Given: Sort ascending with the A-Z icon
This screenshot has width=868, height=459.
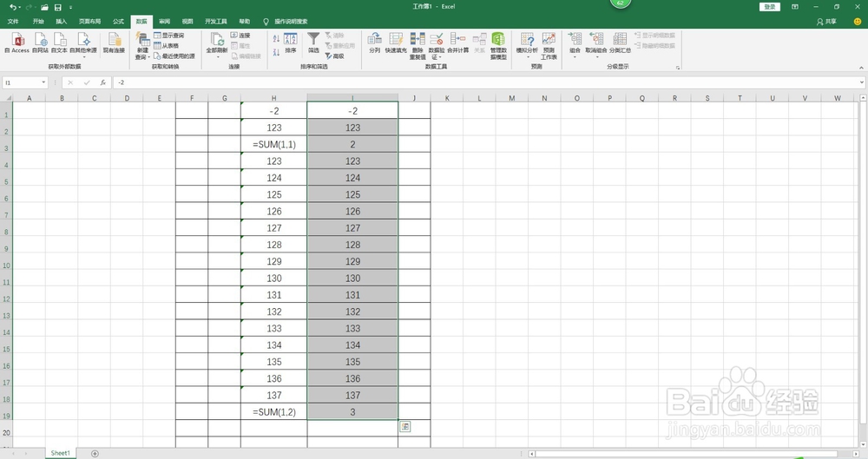Looking at the screenshot, I should click(x=276, y=38).
